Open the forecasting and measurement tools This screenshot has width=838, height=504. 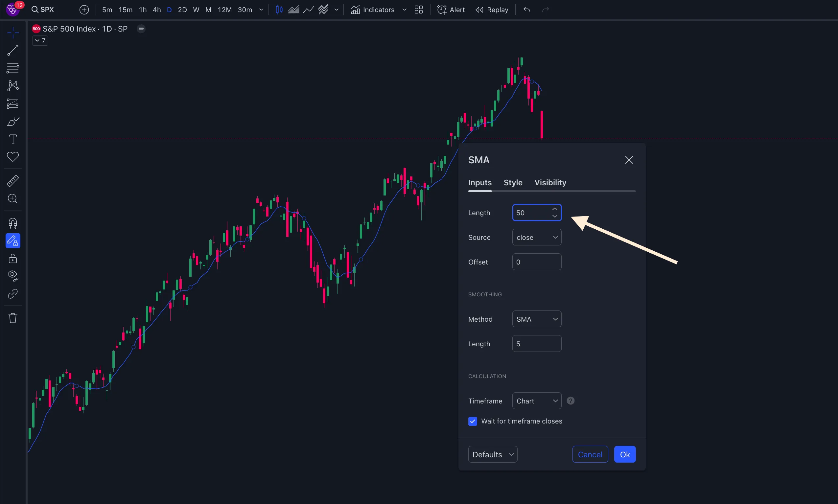[x=13, y=103]
